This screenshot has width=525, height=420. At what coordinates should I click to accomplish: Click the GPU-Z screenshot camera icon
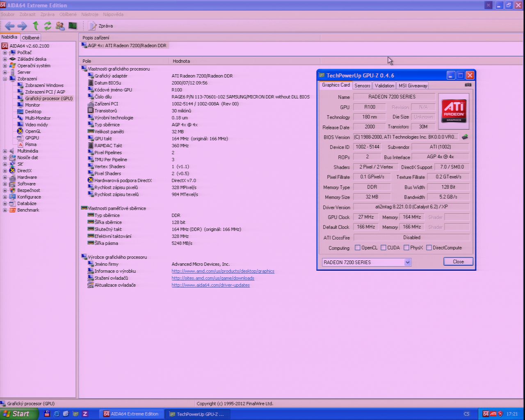pyautogui.click(x=468, y=85)
